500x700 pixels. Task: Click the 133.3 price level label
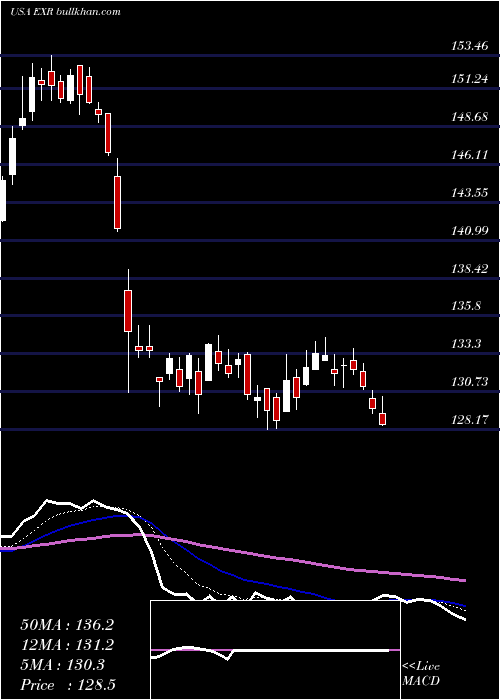pos(466,344)
